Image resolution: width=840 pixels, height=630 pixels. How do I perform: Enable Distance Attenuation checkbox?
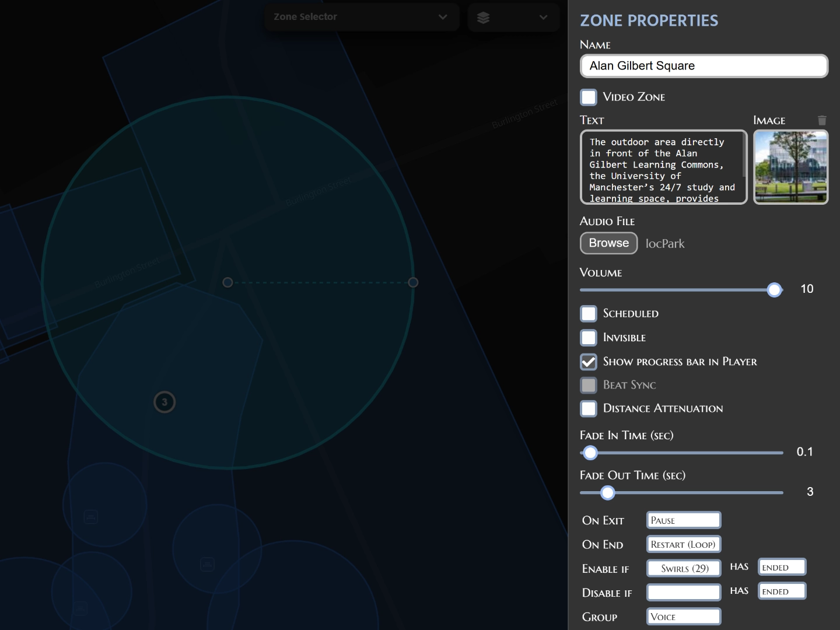589,408
